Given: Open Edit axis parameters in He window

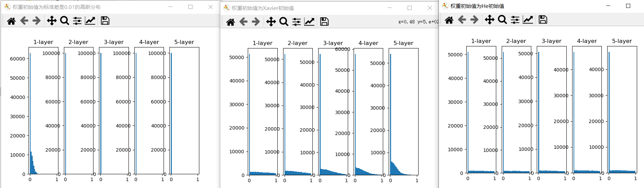Looking at the screenshot, I should (x=528, y=20).
